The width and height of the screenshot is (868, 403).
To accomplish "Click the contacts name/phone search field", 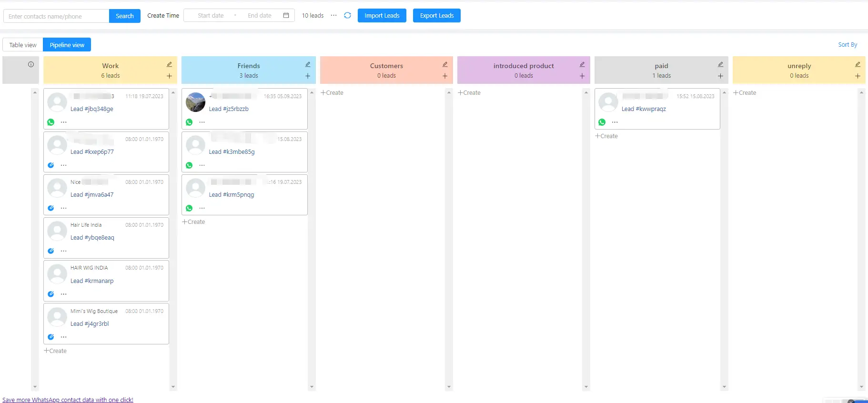I will click(56, 16).
